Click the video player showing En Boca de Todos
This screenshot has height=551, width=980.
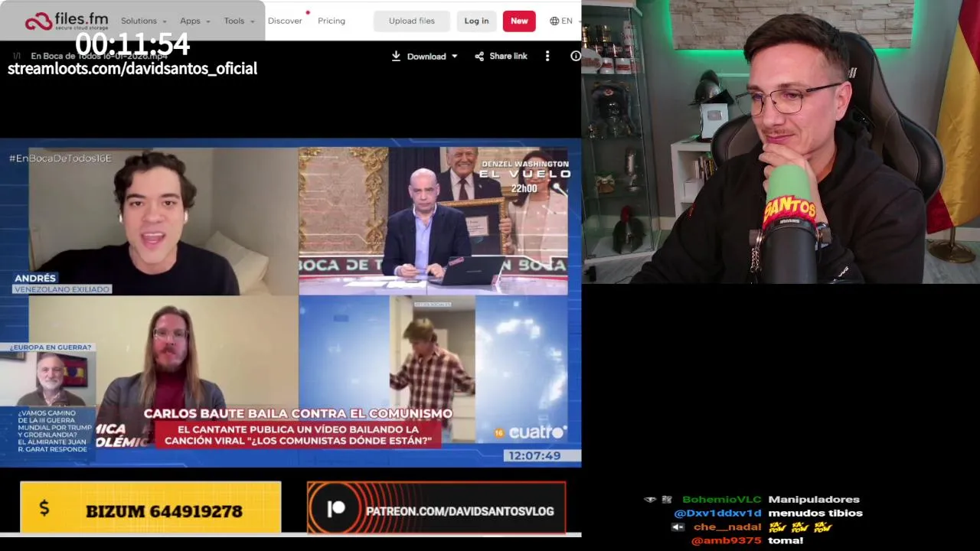pos(290,302)
